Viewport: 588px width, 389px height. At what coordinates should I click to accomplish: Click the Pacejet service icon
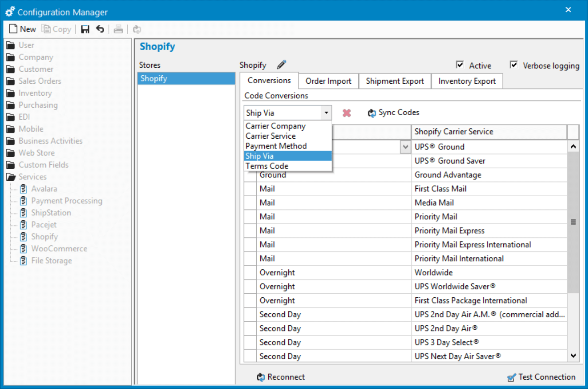[x=24, y=225]
